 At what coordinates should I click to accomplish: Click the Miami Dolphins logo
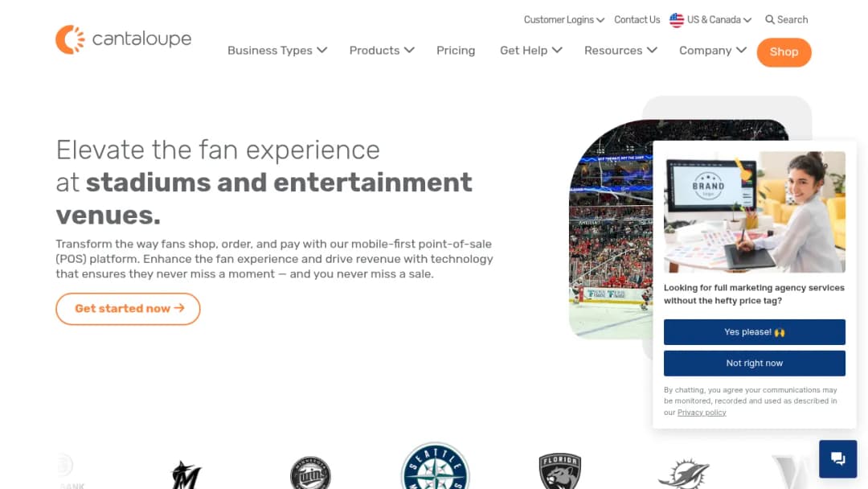[x=684, y=474]
